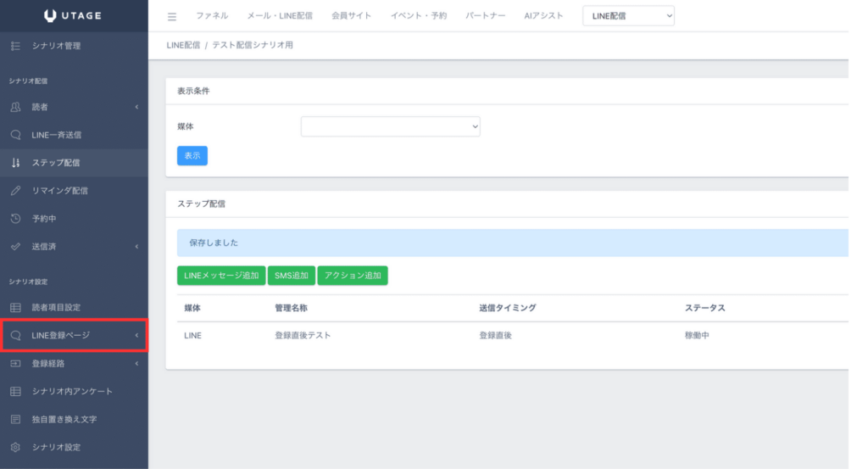The image size is (868, 469).
Task: Click the ステータス column header
Action: (x=704, y=308)
